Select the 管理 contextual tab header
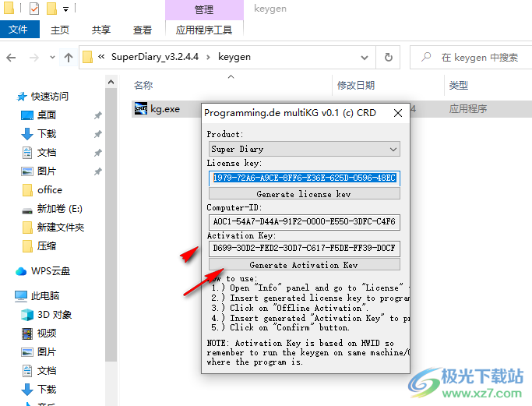The height and width of the screenshot is (406, 532). 204,9
